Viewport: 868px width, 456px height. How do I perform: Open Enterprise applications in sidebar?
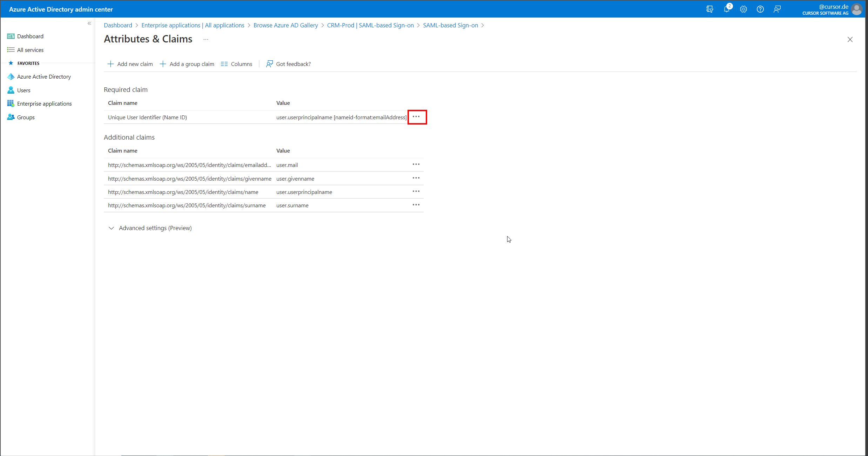[x=44, y=103]
